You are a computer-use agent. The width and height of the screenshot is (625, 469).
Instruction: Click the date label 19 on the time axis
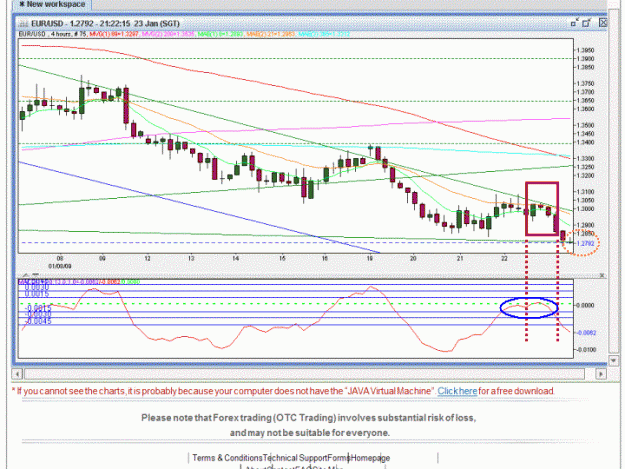[x=369, y=259]
